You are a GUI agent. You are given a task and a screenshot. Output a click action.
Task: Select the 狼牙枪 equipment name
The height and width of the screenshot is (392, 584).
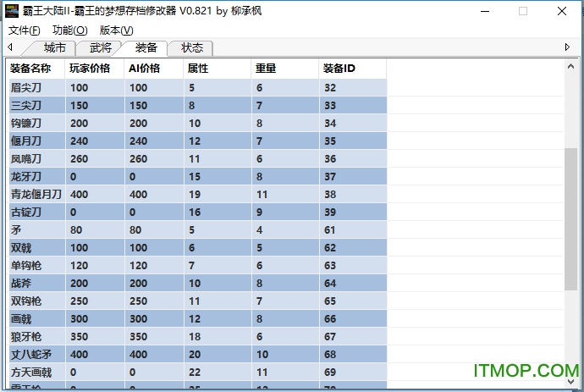click(x=25, y=337)
